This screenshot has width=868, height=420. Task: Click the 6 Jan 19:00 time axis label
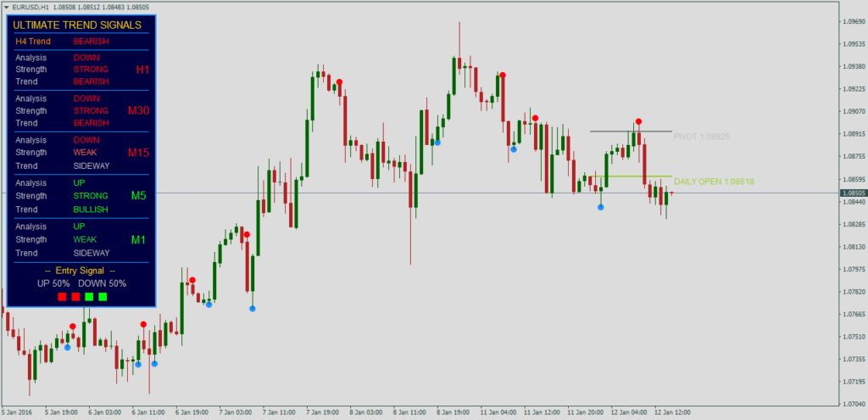click(x=192, y=412)
